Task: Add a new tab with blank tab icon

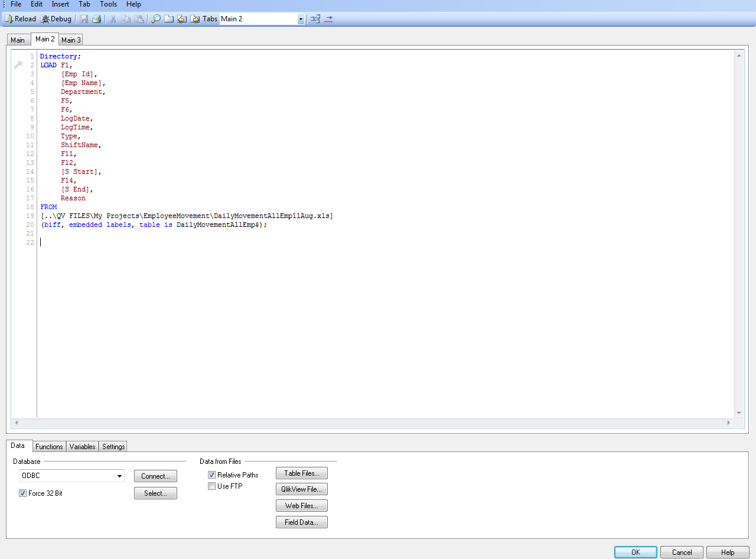Action: click(x=169, y=19)
